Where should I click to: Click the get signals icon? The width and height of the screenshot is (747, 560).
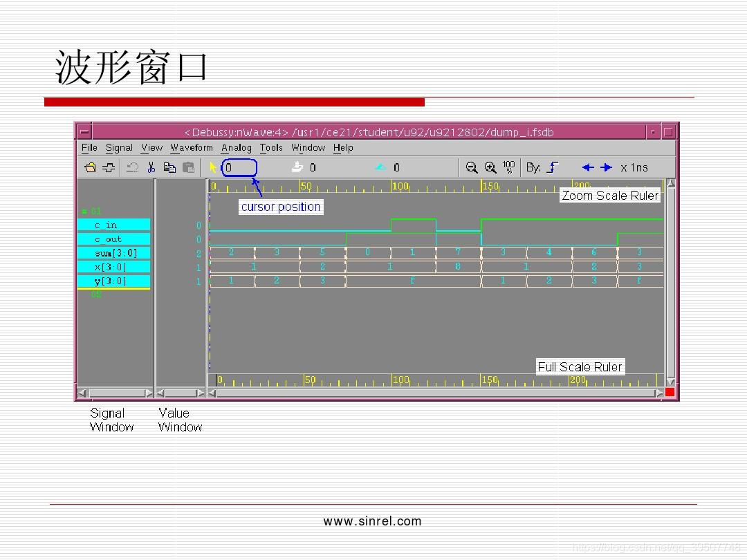click(109, 167)
